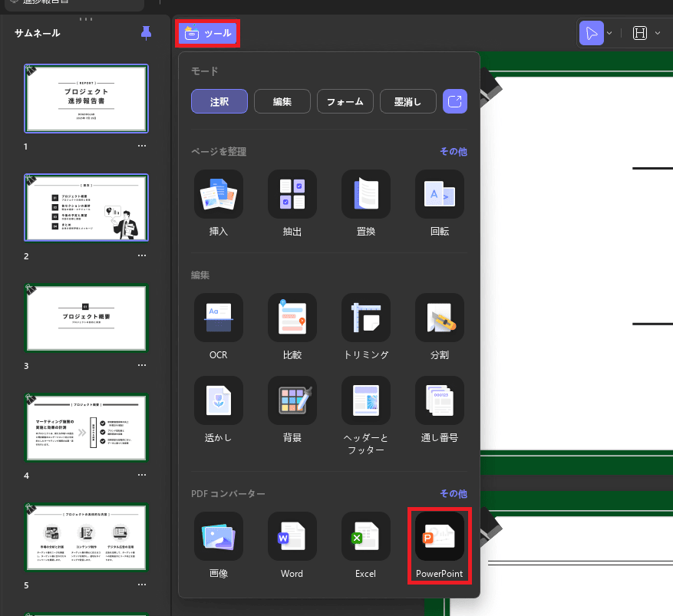The width and height of the screenshot is (673, 616).
Task: Switch to 編集 (Edit) mode
Action: click(x=282, y=101)
